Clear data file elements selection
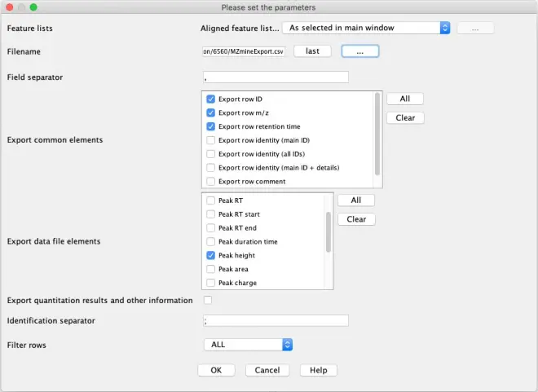The width and height of the screenshot is (538, 392). pyautogui.click(x=356, y=219)
